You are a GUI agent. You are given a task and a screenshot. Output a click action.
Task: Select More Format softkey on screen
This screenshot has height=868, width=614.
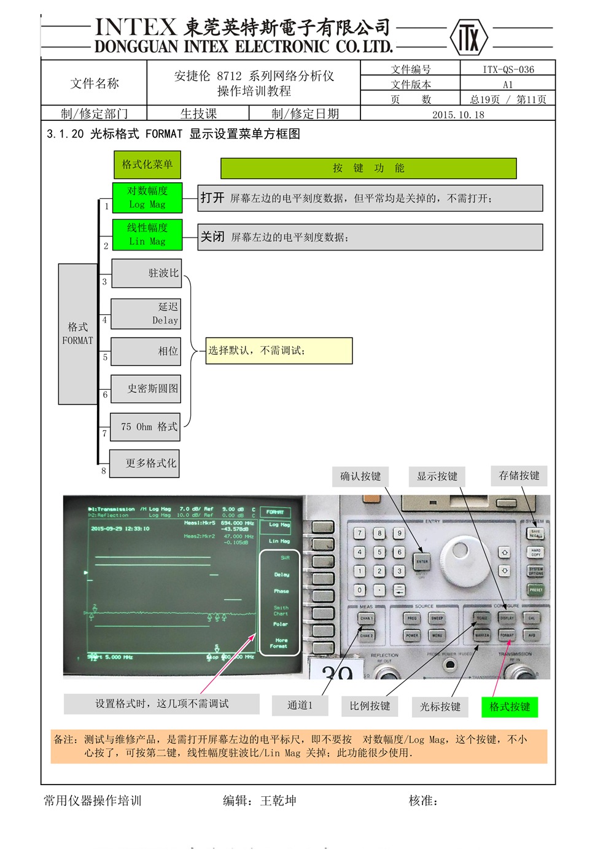click(x=279, y=643)
